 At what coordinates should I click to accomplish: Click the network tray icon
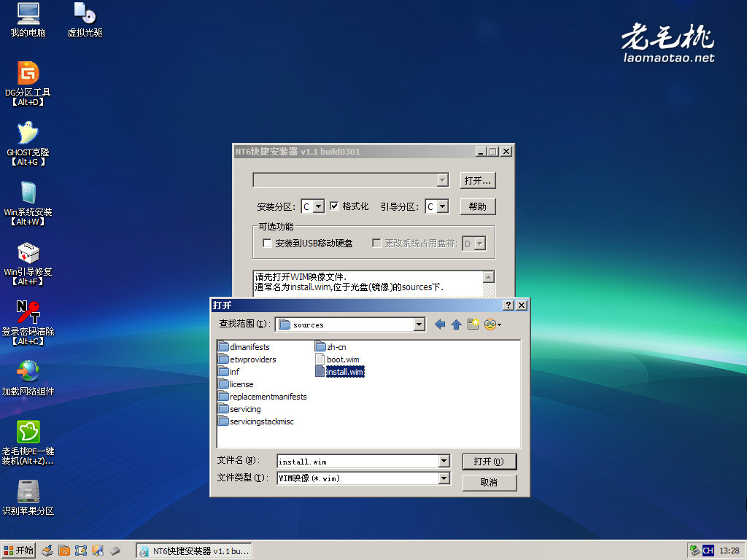pos(694,551)
